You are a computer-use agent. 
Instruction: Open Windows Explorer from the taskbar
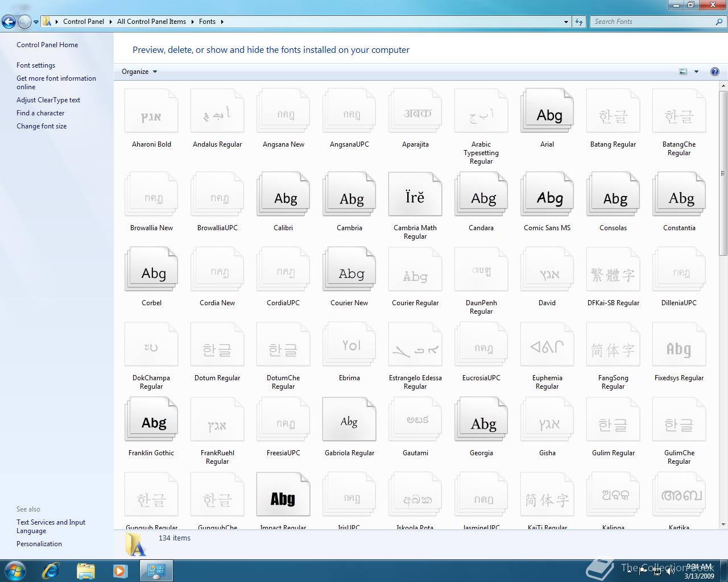pyautogui.click(x=85, y=570)
